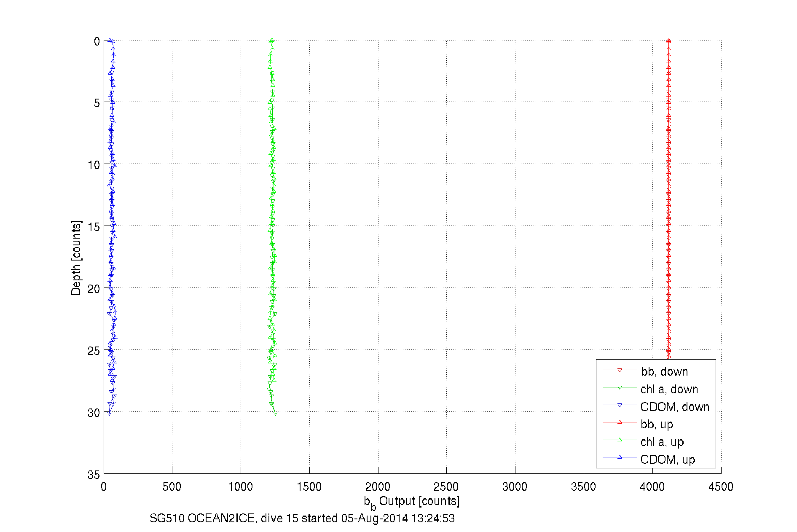Click the 2500 tick label on x-axis
The image size is (797, 532).
click(x=446, y=487)
